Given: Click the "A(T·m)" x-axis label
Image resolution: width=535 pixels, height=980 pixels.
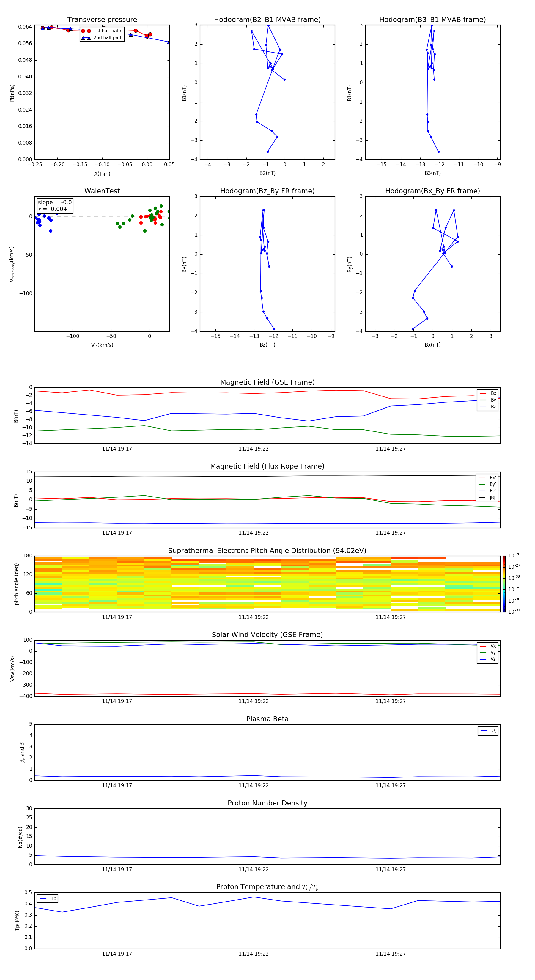Looking at the screenshot, I should [x=102, y=174].
